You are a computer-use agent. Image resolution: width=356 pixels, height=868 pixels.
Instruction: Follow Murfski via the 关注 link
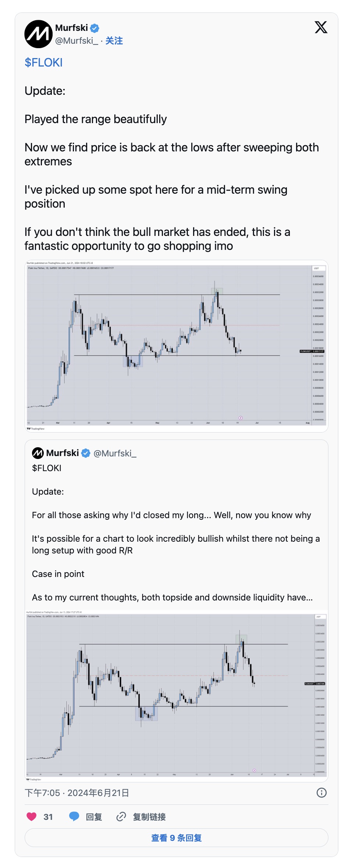click(x=114, y=41)
